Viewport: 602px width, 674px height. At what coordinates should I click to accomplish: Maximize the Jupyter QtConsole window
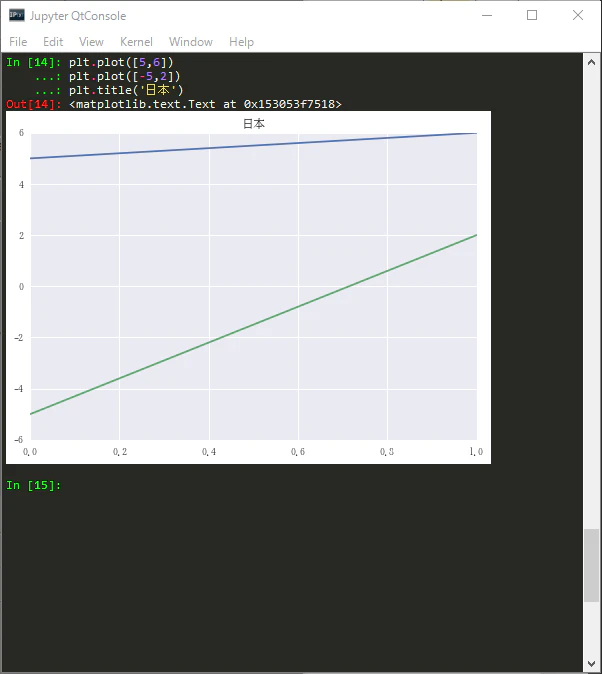[532, 15]
